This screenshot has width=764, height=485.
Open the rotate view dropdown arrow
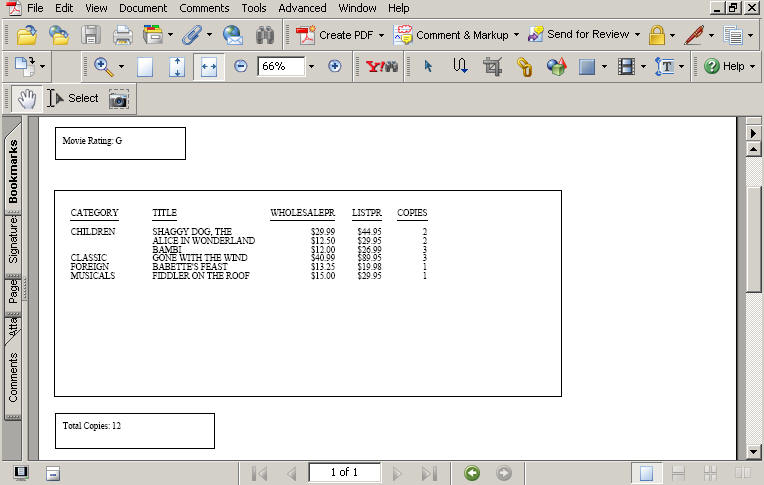click(42, 66)
